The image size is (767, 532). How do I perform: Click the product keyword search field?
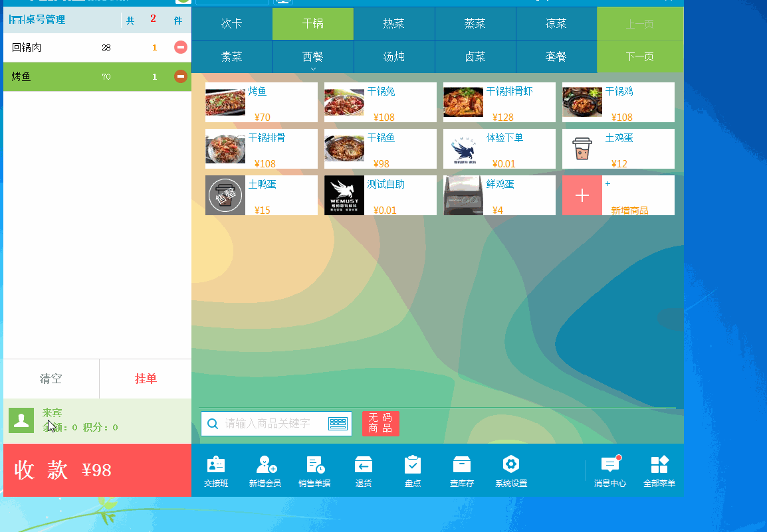coord(273,424)
